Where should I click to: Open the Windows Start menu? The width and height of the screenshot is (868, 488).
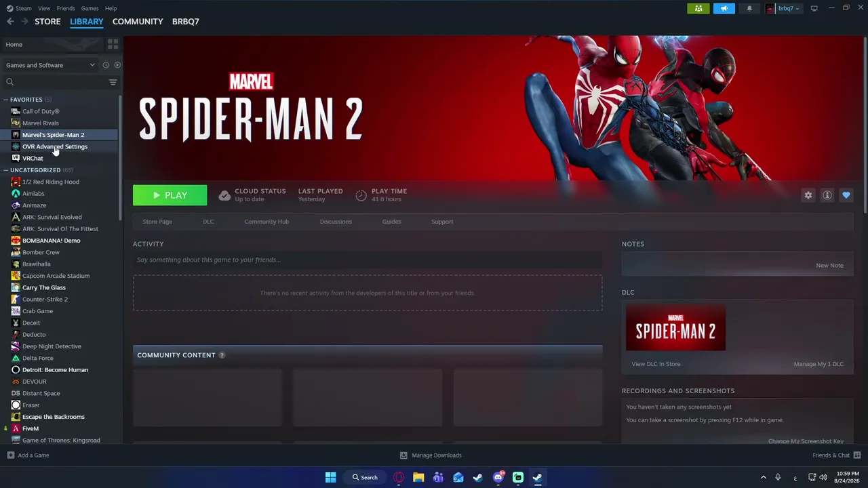point(330,477)
